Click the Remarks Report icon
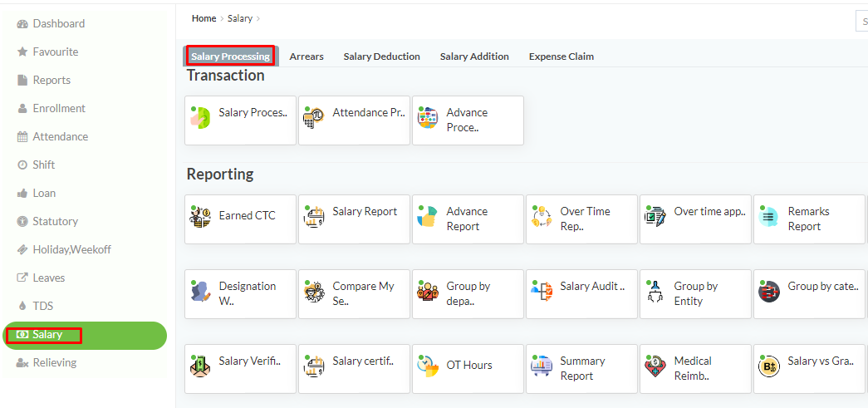This screenshot has width=868, height=408. pyautogui.click(x=769, y=216)
